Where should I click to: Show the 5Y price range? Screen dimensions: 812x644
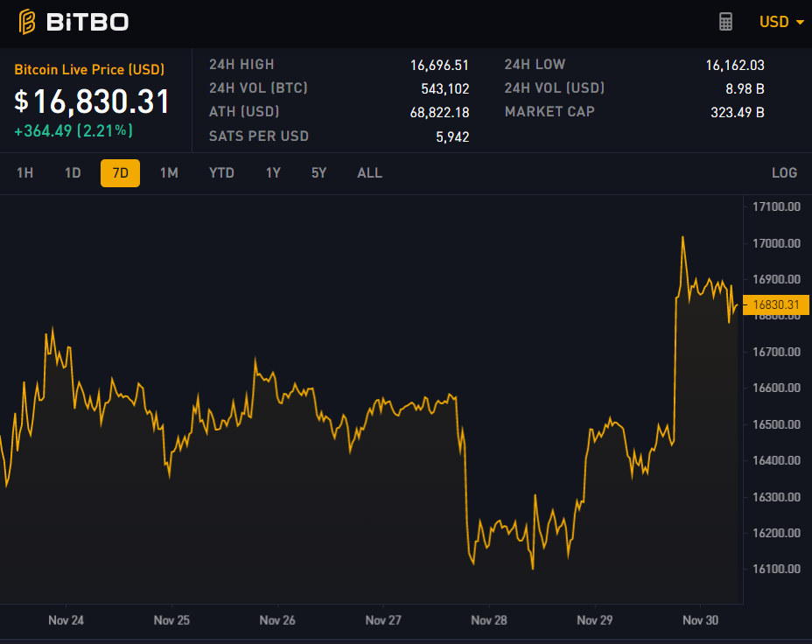click(319, 173)
